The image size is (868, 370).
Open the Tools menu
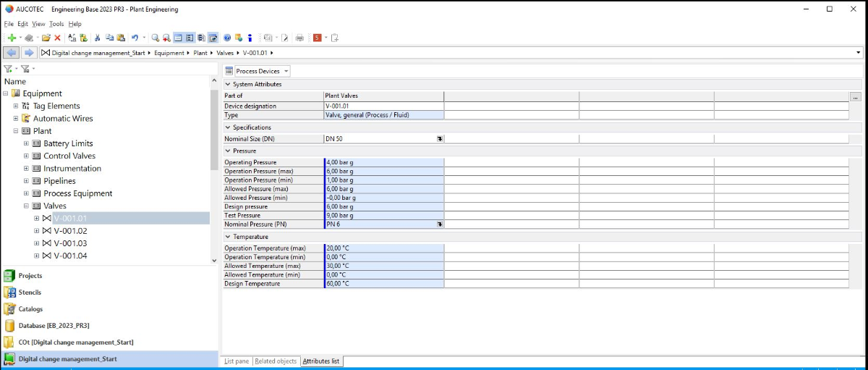pyautogui.click(x=56, y=24)
